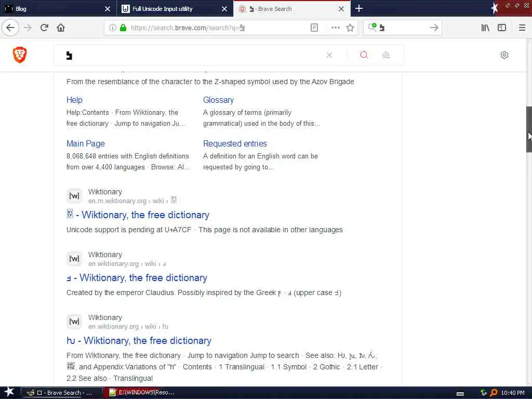The height and width of the screenshot is (399, 532).
Task: Click snippet 'Created by the emperor Claudius'
Action: [x=121, y=292]
